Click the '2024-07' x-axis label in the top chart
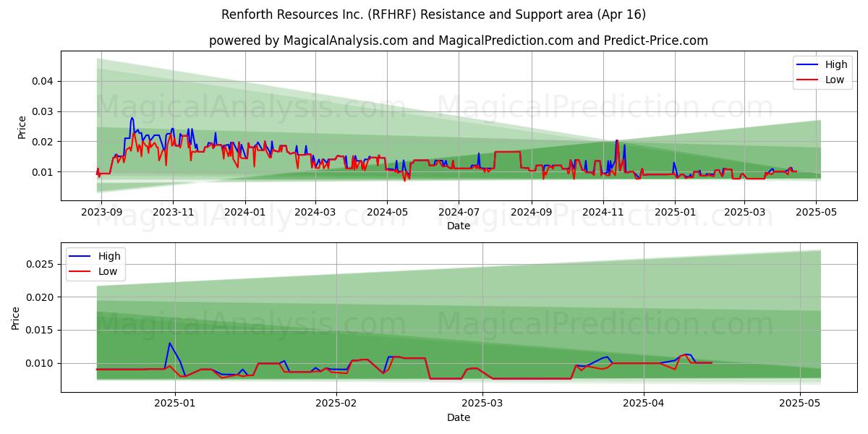 pos(459,213)
